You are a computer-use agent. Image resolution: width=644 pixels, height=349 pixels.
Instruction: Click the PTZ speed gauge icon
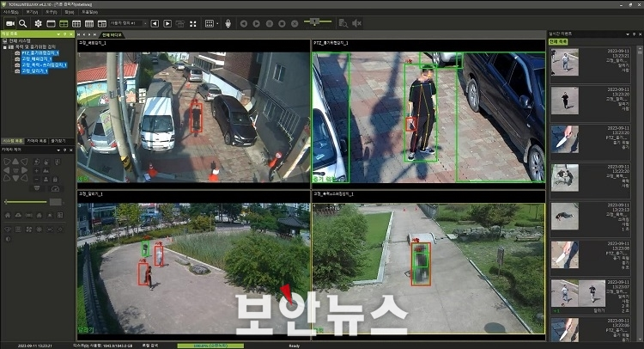[x=56, y=188]
